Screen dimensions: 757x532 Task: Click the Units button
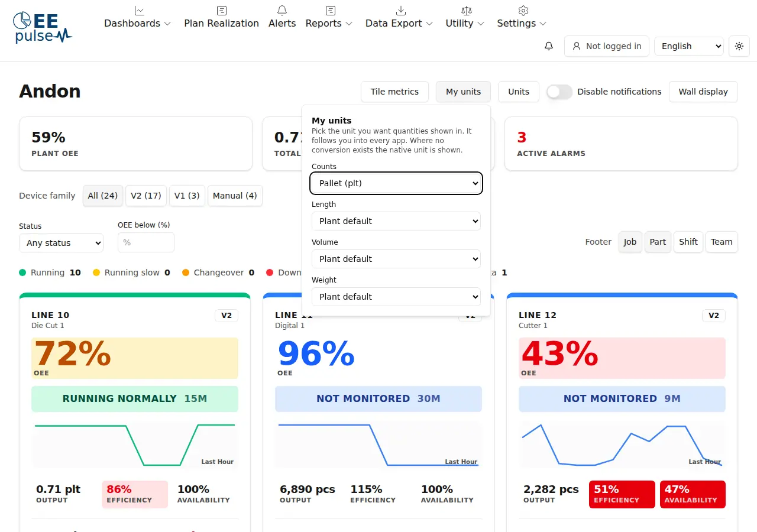(519, 92)
